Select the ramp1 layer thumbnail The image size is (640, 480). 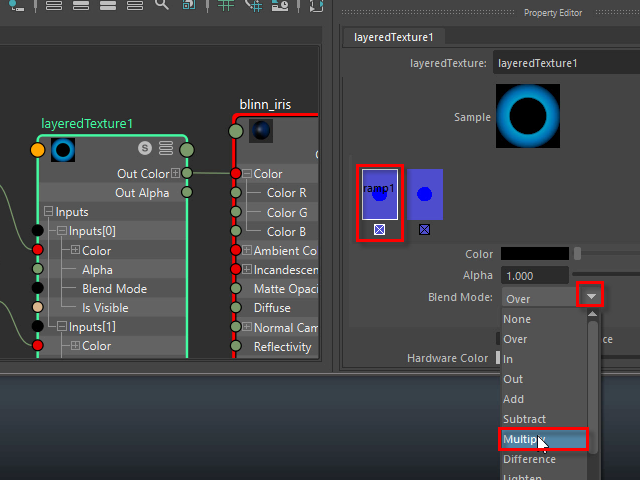pyautogui.click(x=379, y=193)
